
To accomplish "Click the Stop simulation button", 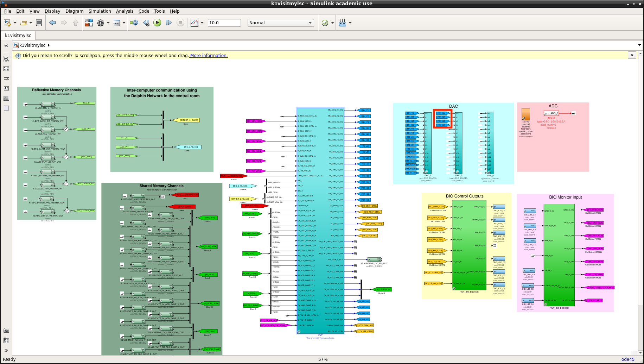I will click(180, 23).
